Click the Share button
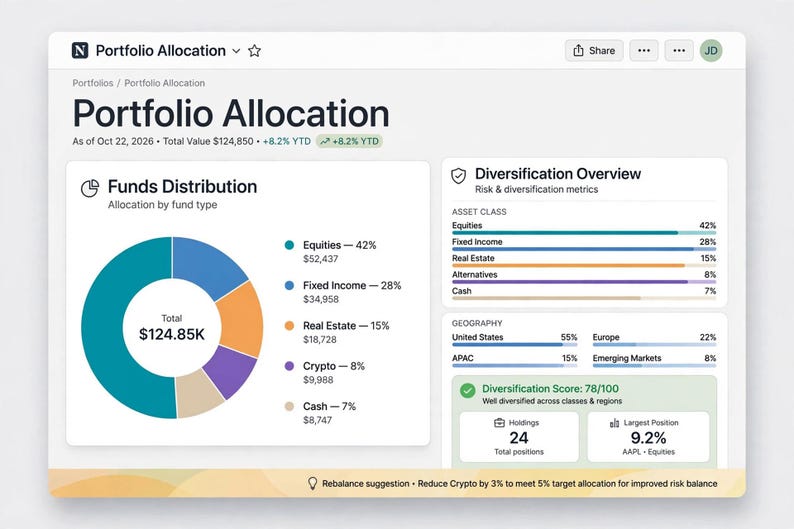 coord(594,51)
